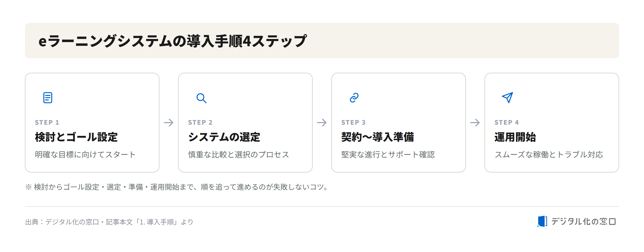644x252 pixels.
Task: Select the 検討とゴール設定 heading
Action: pyautogui.click(x=76, y=137)
